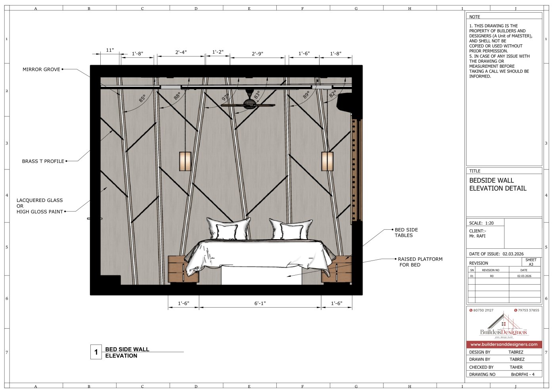
Task: Select the NOTE heading in the title block
Action: point(475,17)
